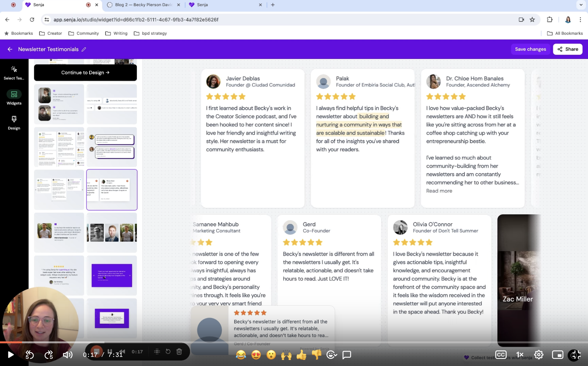Viewport: 588px width, 366px height.
Task: Open Chrome's three-dot menu
Action: (580, 20)
